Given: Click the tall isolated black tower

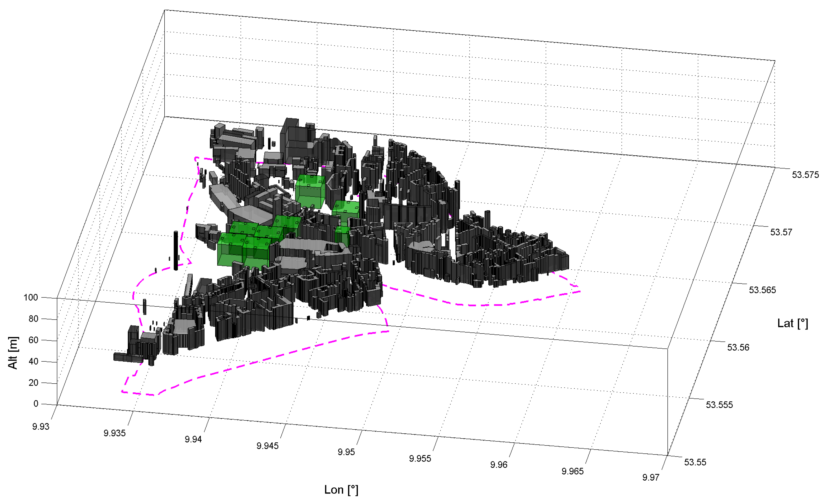Looking at the screenshot, I should tap(175, 250).
